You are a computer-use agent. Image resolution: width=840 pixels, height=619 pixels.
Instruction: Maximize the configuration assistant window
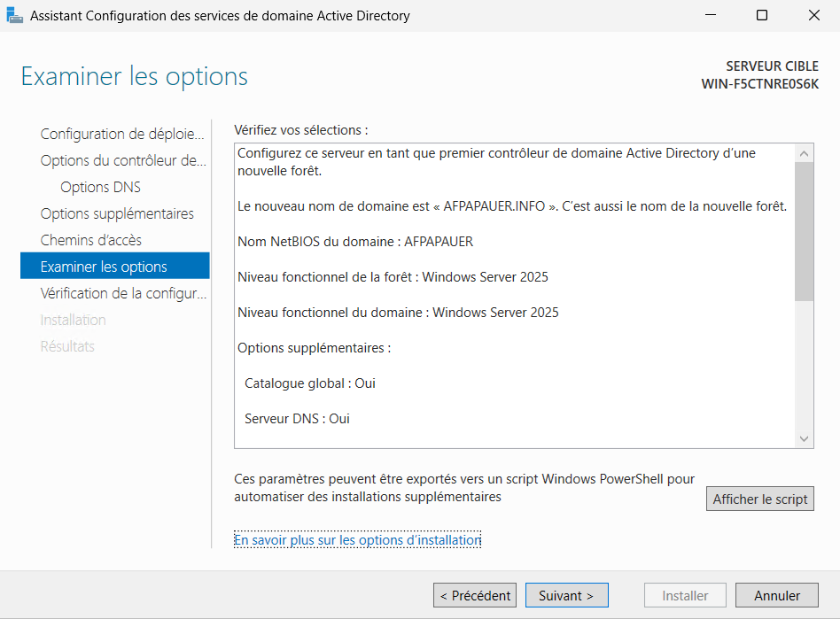[x=762, y=16]
